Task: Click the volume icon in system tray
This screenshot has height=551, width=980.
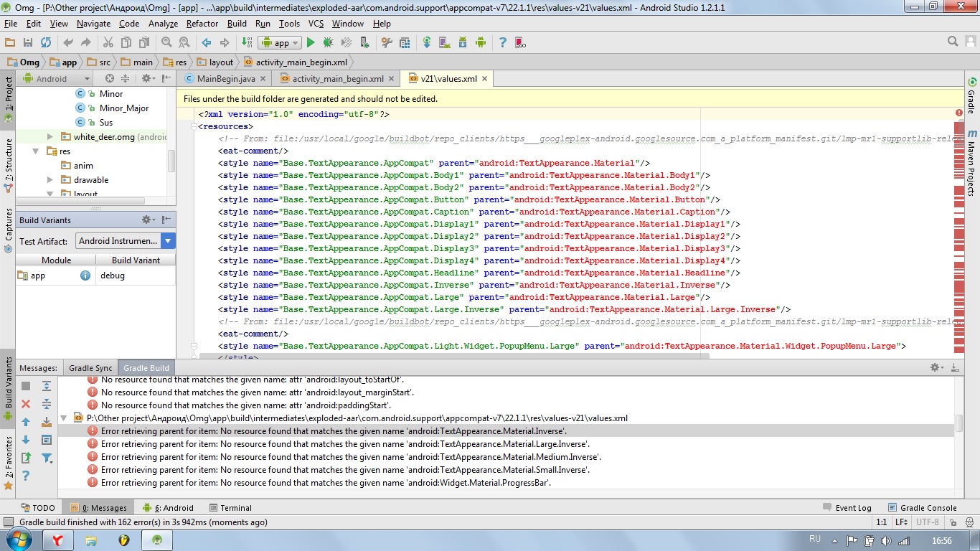Action: tap(885, 540)
